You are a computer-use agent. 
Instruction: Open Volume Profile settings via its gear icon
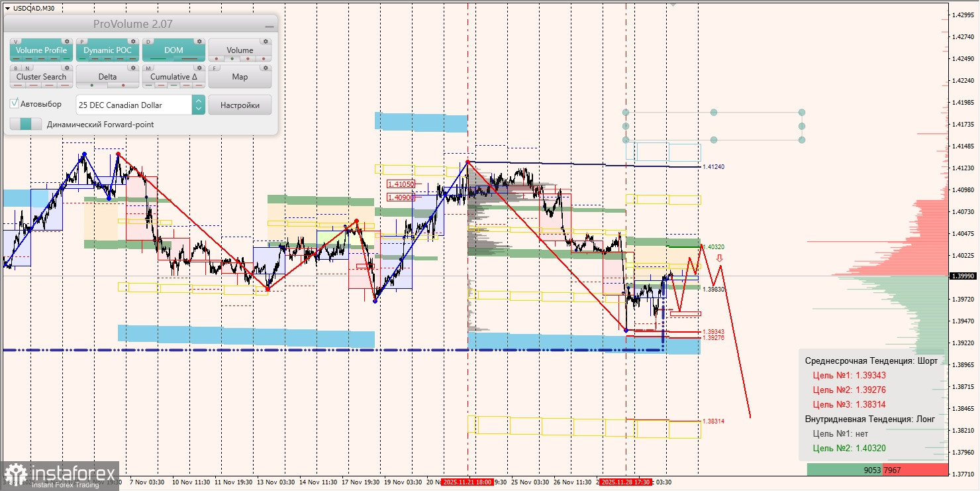(x=67, y=42)
